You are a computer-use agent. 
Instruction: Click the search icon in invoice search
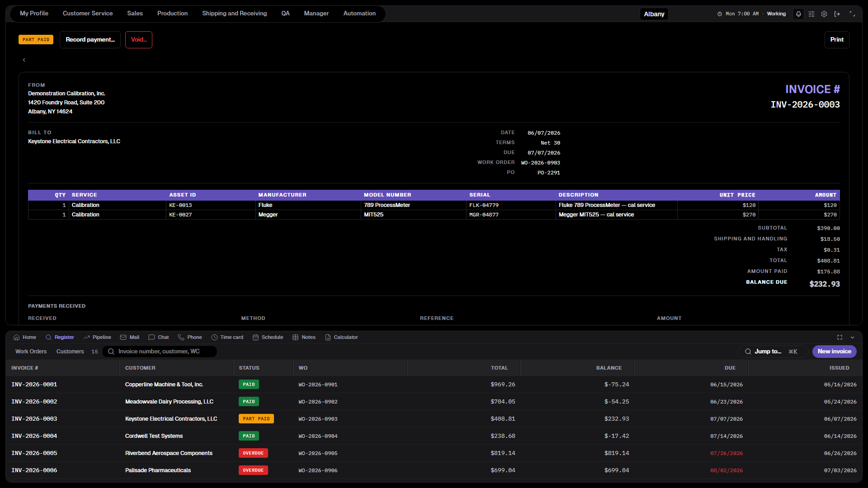click(x=111, y=352)
